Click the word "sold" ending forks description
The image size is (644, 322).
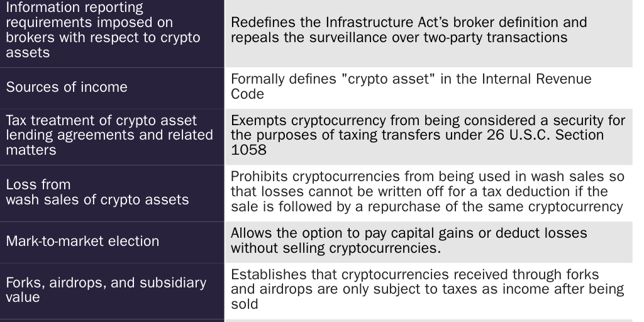(x=245, y=304)
